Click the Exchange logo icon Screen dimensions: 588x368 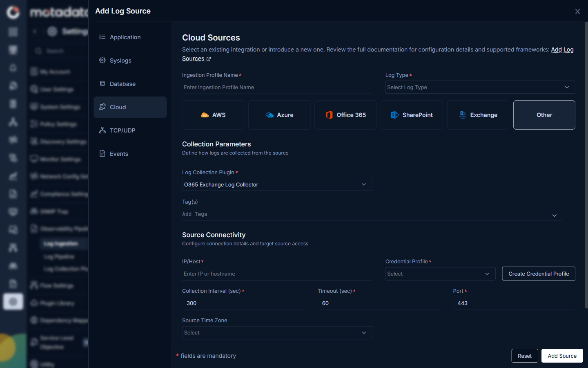(x=463, y=115)
